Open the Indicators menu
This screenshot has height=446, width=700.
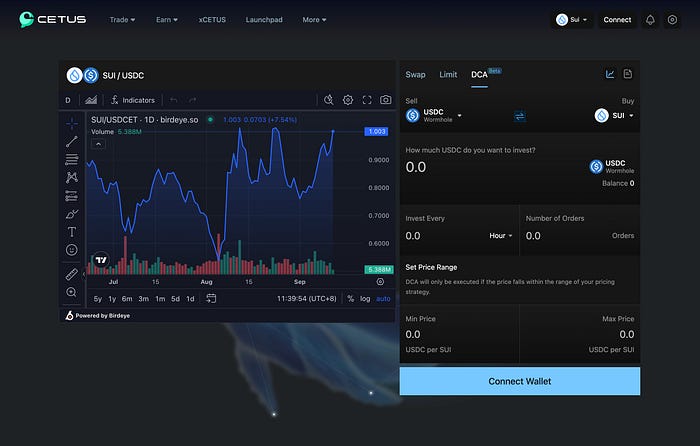[133, 100]
